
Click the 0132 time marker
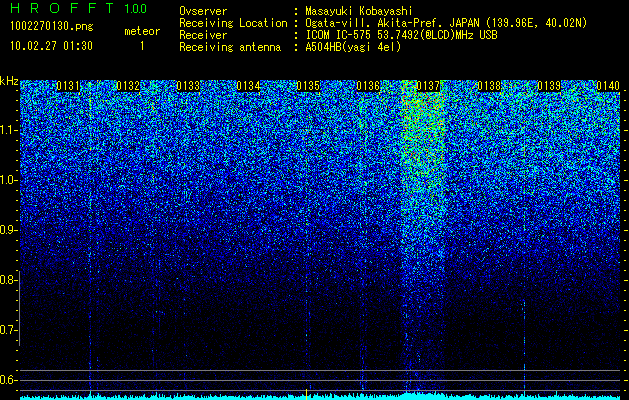click(128, 86)
